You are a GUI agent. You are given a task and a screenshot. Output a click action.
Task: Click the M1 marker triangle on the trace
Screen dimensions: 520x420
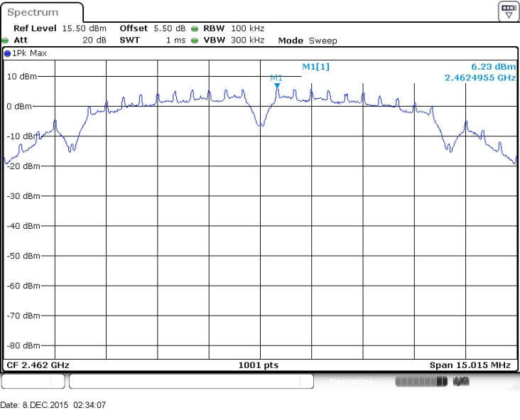point(277,86)
